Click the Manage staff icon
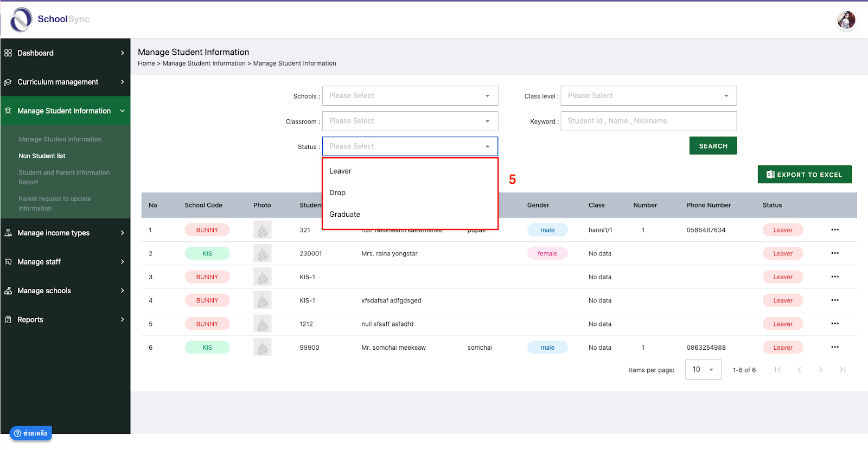The image size is (868, 450). (8, 262)
